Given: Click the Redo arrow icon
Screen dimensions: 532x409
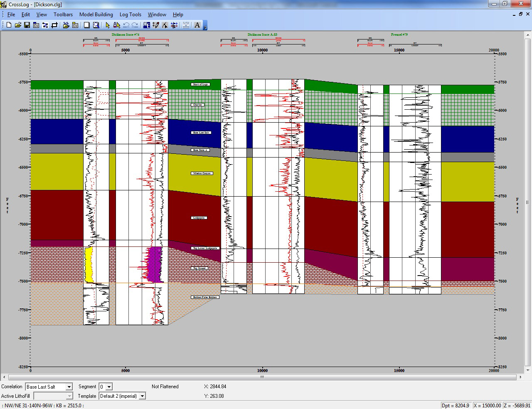Looking at the screenshot, I should [135, 25].
